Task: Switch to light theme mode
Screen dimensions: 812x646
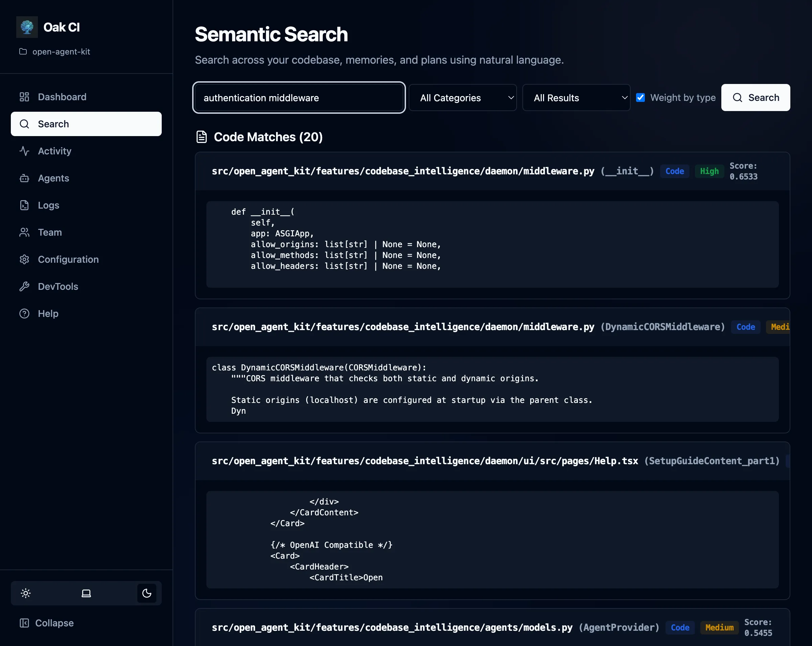Action: pos(25,593)
